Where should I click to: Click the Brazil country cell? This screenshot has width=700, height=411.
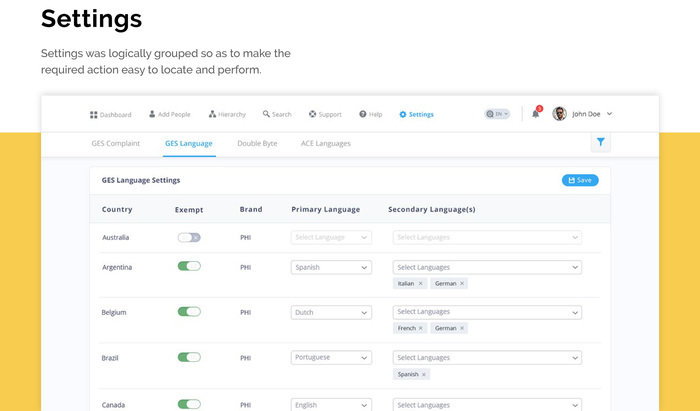tap(110, 358)
